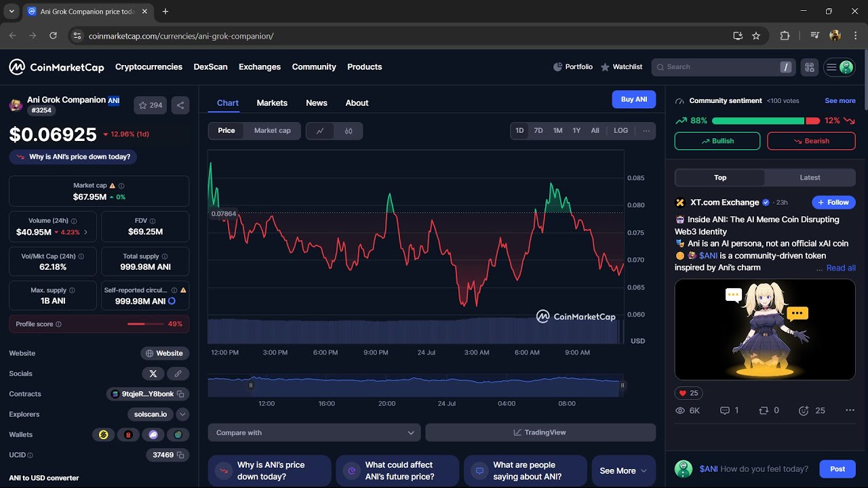Repost the XT.com Exchange post
The height and width of the screenshot is (488, 868).
[769, 411]
